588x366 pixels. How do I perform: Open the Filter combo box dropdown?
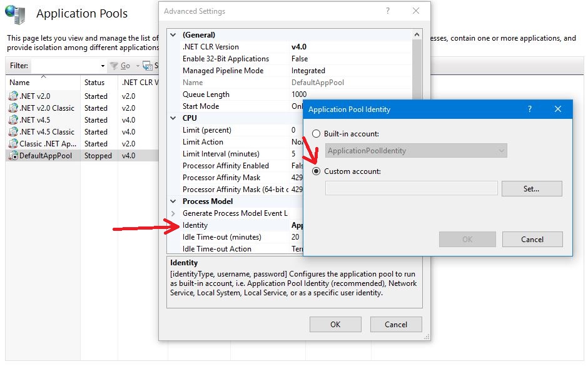coord(103,66)
